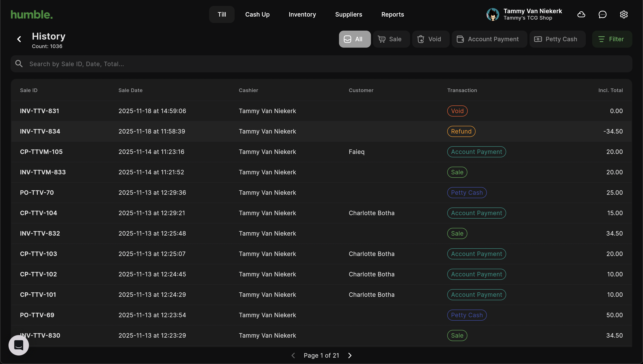The height and width of the screenshot is (364, 643).
Task: Select the All transactions filter
Action: (354, 39)
